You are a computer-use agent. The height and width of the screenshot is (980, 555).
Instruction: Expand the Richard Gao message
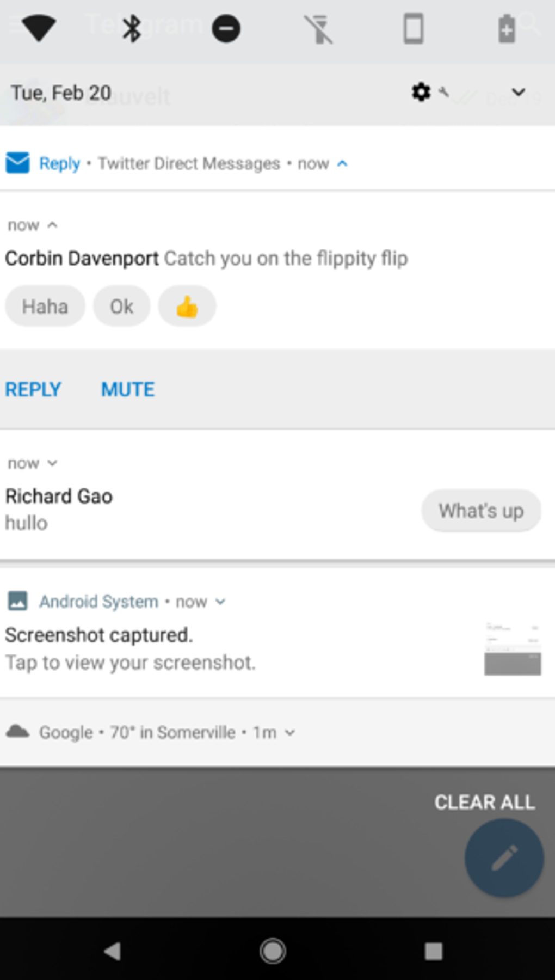tap(52, 463)
